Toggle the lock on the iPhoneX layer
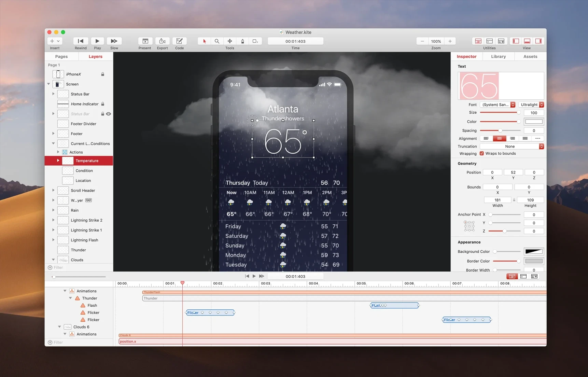 102,74
